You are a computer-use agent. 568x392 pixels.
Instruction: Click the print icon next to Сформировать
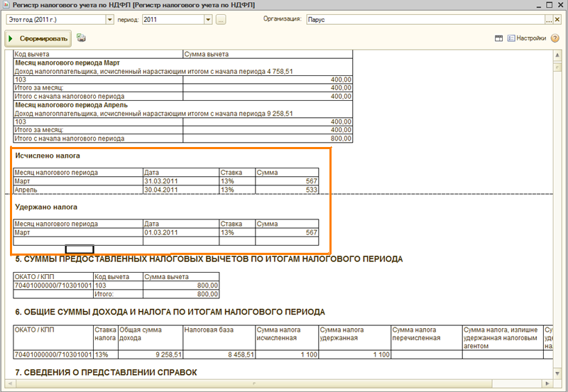tap(82, 38)
